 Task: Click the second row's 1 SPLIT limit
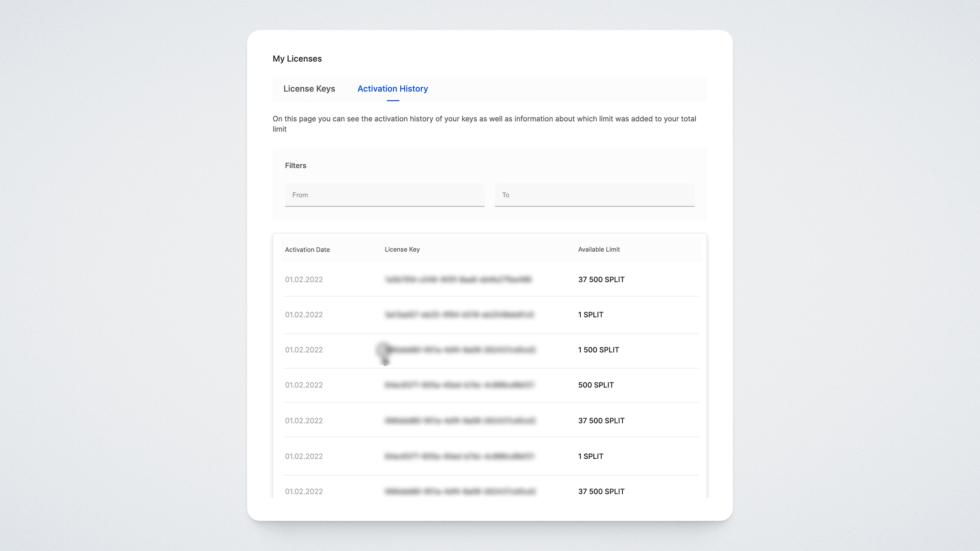(590, 315)
